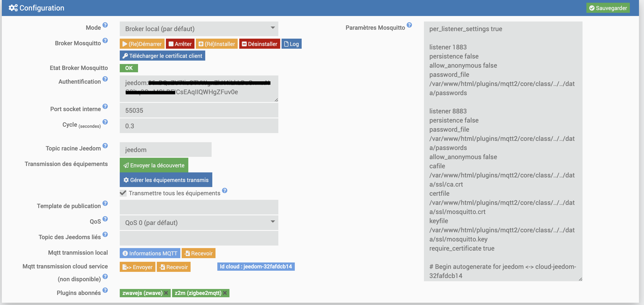Click the (Re)Démarrer broker button
The height and width of the screenshot is (305, 644).
pos(142,44)
